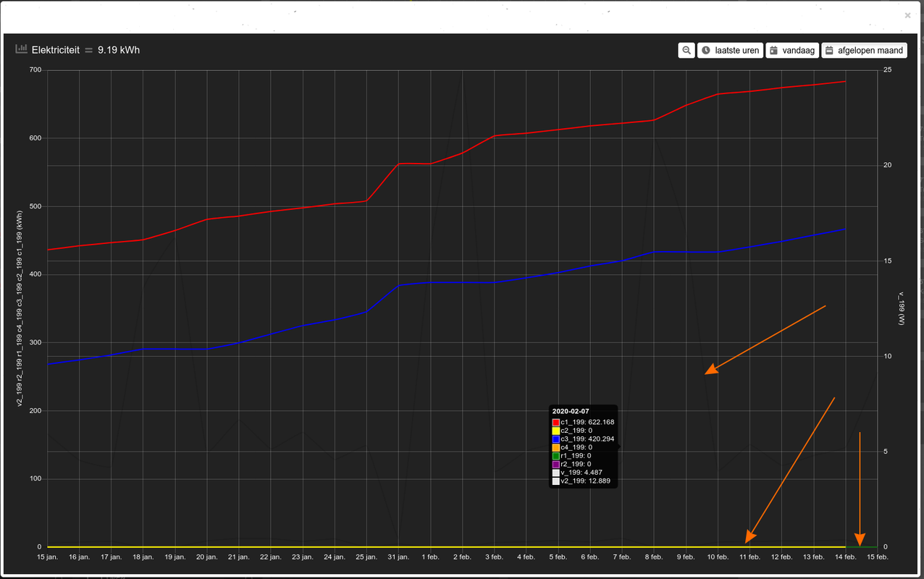Click 'v2_199: 12.889' in the tooltip
This screenshot has width=924, height=579.
[586, 481]
